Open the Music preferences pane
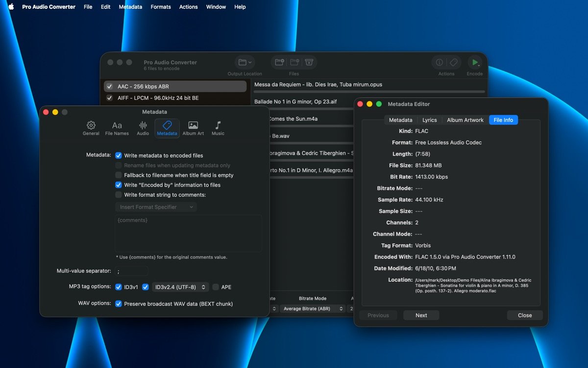This screenshot has width=588, height=368. tap(218, 128)
